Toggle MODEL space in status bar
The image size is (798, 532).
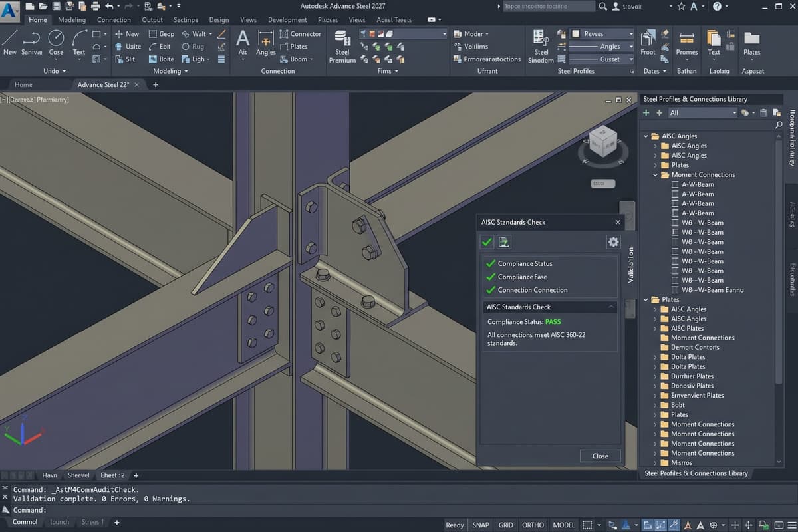565,525
